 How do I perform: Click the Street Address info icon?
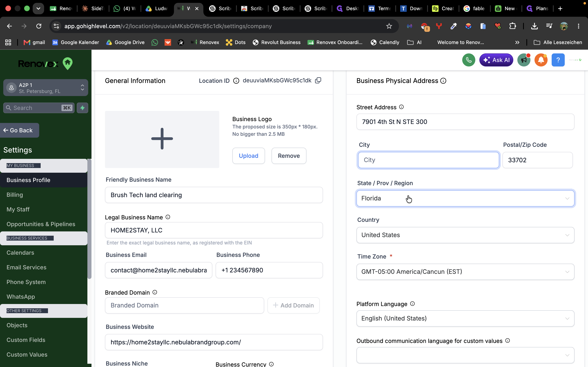point(401,107)
